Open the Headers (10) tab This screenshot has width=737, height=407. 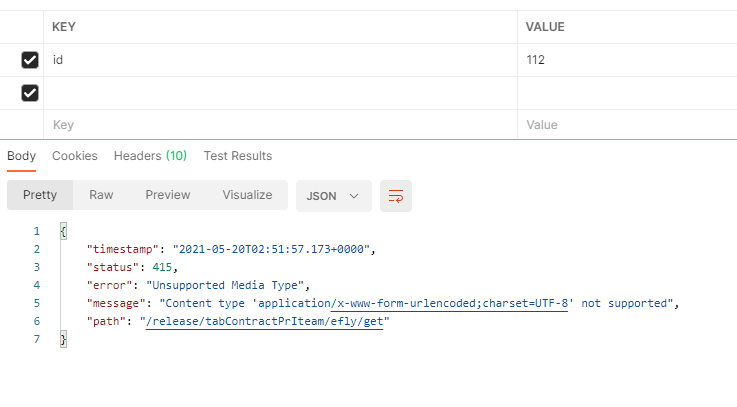[x=150, y=156]
